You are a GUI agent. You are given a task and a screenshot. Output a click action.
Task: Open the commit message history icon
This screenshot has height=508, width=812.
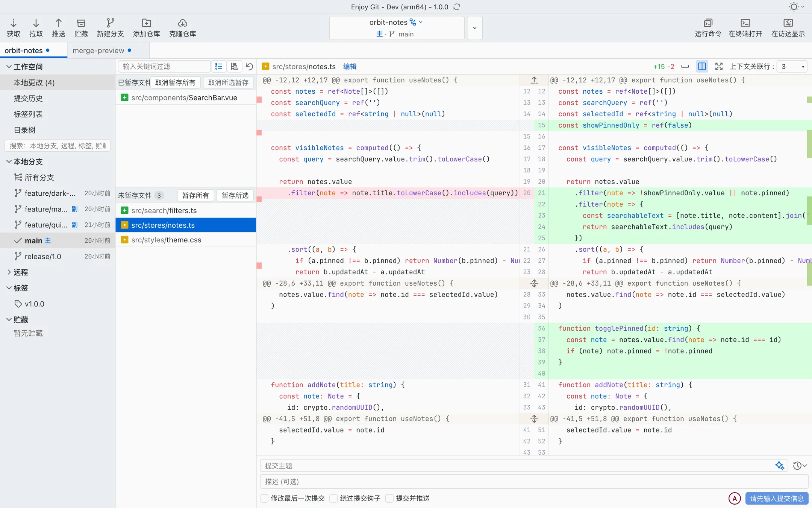pyautogui.click(x=800, y=465)
